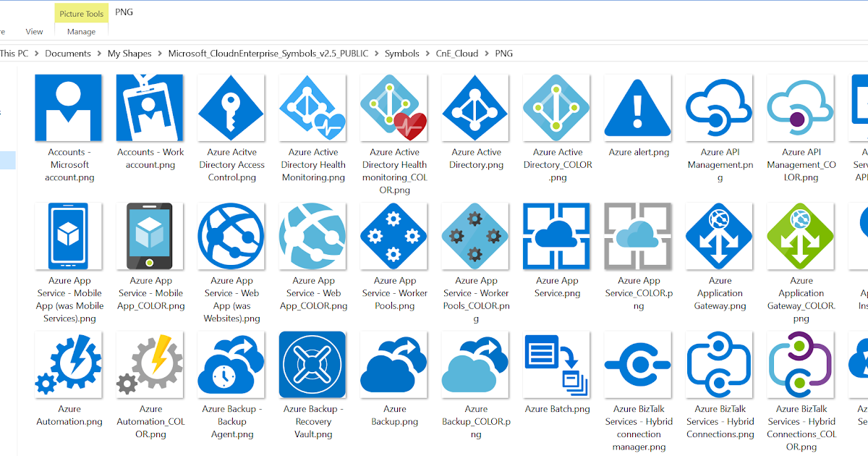The height and width of the screenshot is (456, 868).
Task: Select the Azure Backup_COLOR.png icon
Action: tap(475, 365)
